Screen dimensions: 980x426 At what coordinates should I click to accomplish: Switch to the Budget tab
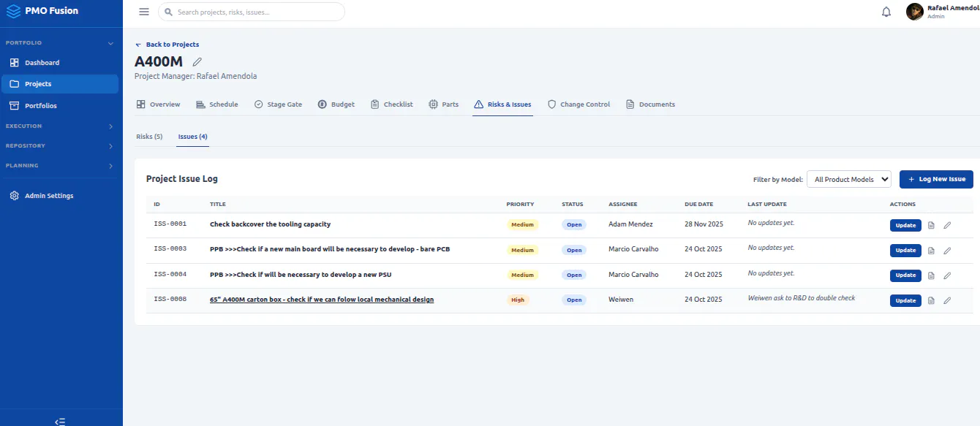tap(336, 104)
